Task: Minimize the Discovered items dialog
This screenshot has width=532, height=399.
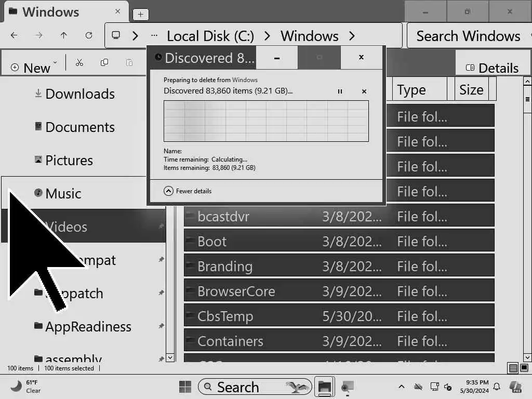Action: (x=277, y=58)
